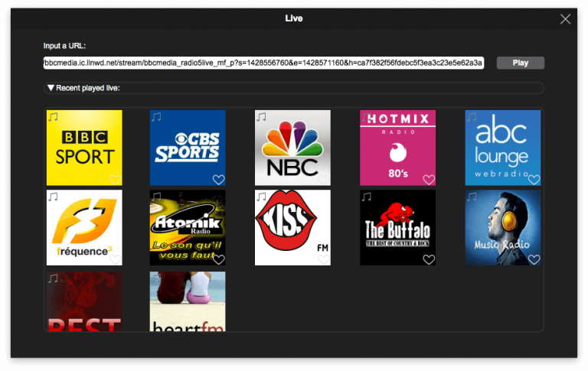Click music note icon on BBC Sport
Screen dimensions: 588x371
[x=54, y=117]
